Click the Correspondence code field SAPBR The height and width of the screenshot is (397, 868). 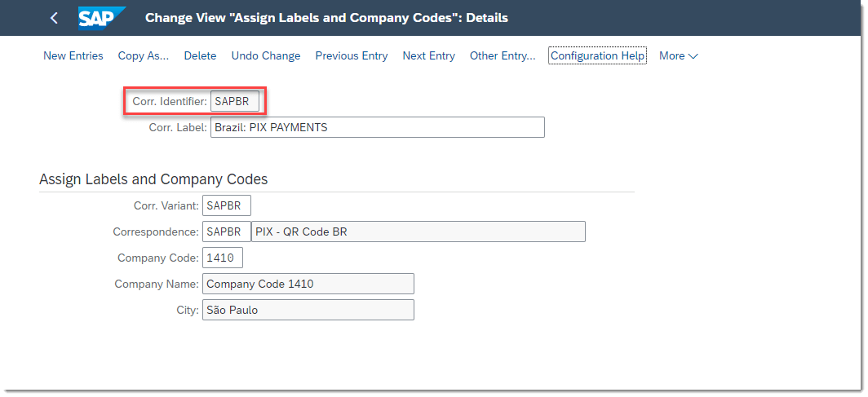point(227,232)
